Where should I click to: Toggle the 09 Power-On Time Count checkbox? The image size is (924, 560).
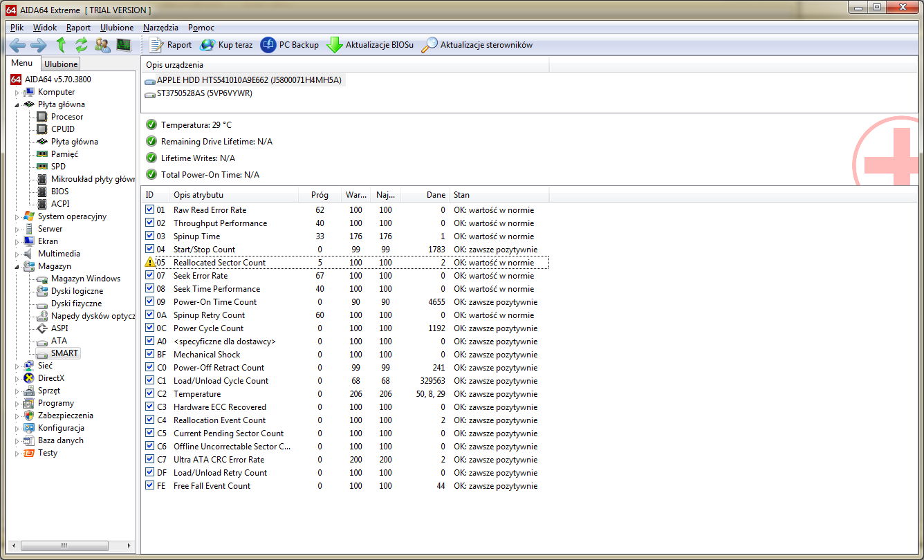[x=149, y=301]
